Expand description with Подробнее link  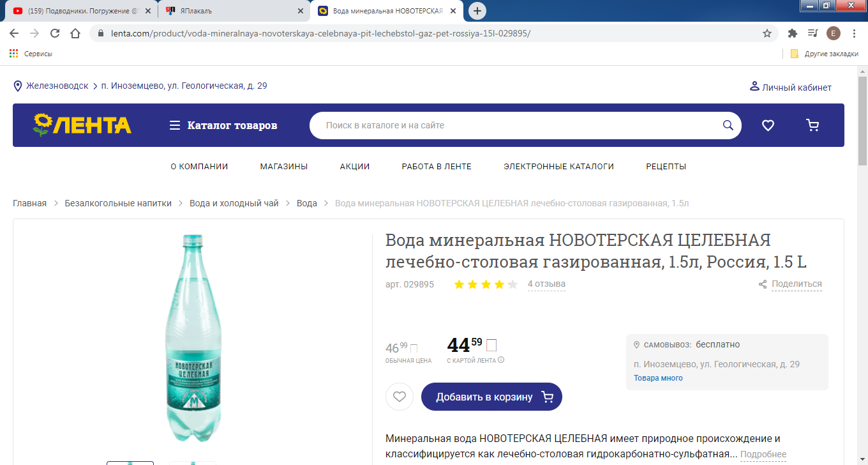(x=763, y=455)
